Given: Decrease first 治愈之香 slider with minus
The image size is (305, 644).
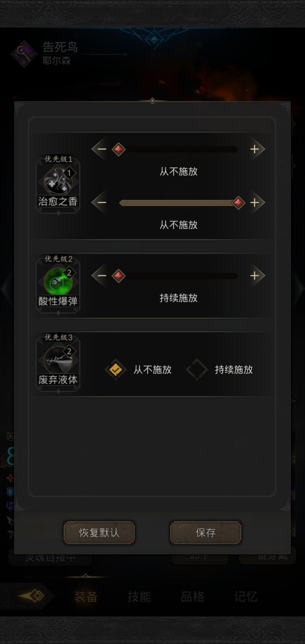Looking at the screenshot, I should 100,149.
